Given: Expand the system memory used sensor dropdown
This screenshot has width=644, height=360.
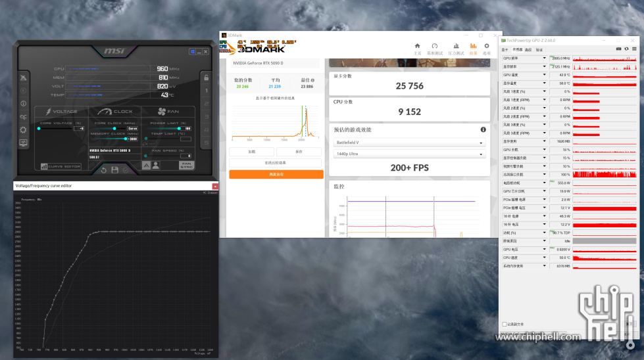Looking at the screenshot, I should pyautogui.click(x=544, y=266).
